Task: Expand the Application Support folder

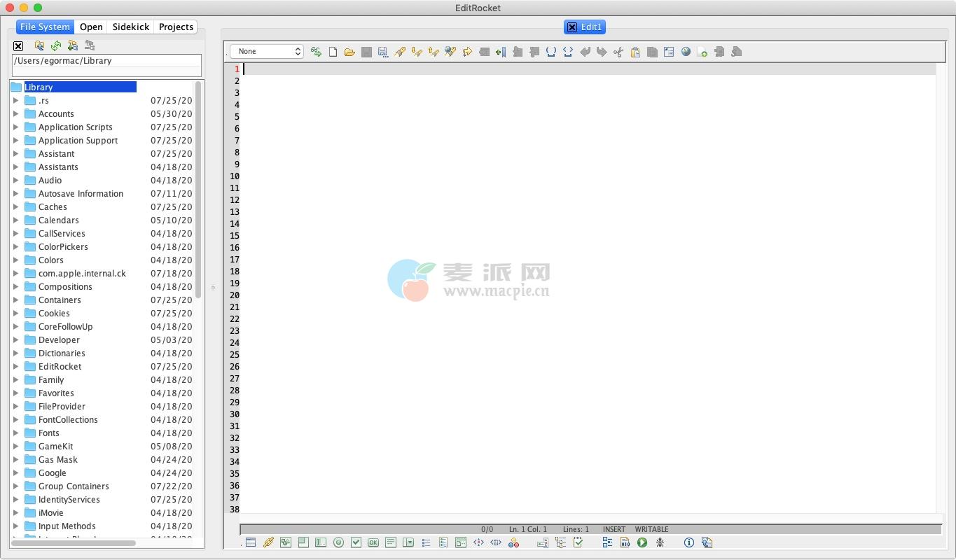Action: pos(15,141)
